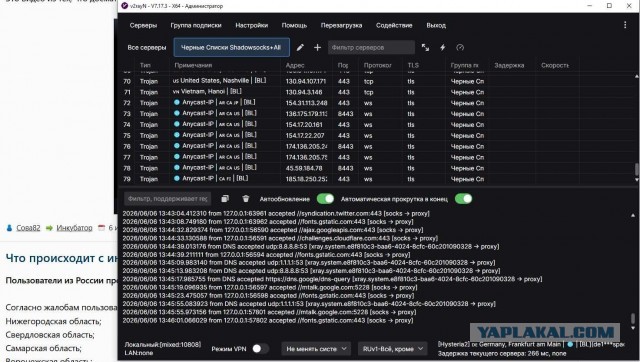Click the log panel scrollbar up arrow
Viewport: 640px width, 362px height.
(x=633, y=215)
